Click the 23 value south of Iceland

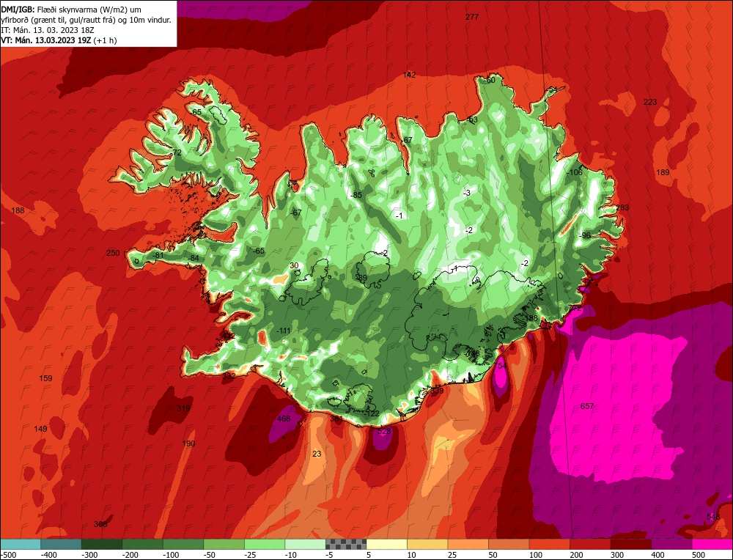click(x=317, y=454)
